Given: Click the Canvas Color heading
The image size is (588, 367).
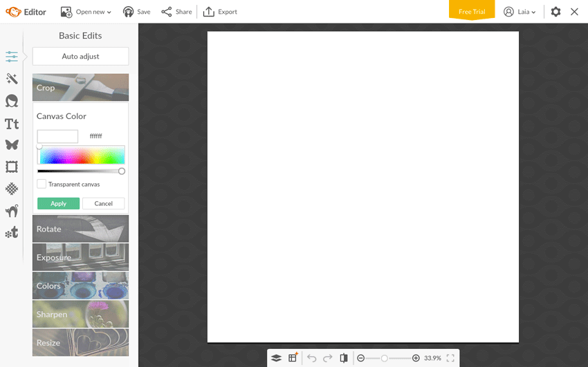Looking at the screenshot, I should [x=62, y=116].
